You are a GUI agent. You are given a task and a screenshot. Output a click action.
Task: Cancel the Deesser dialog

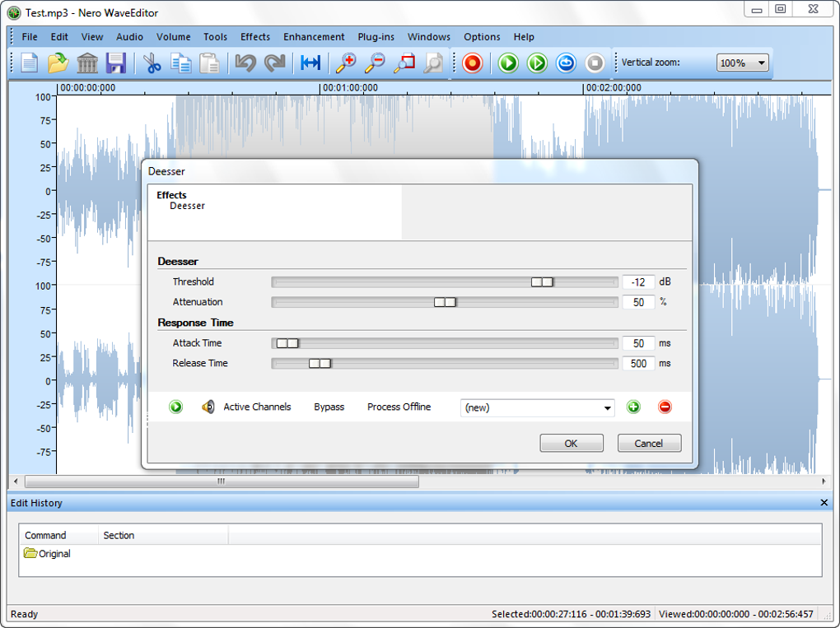click(649, 444)
